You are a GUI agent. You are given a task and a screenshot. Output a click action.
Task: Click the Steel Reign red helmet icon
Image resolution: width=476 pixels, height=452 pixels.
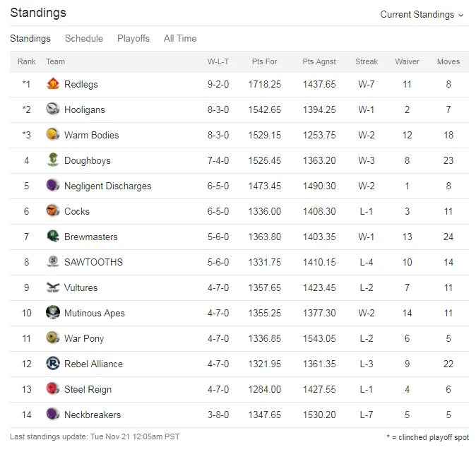coord(53,389)
